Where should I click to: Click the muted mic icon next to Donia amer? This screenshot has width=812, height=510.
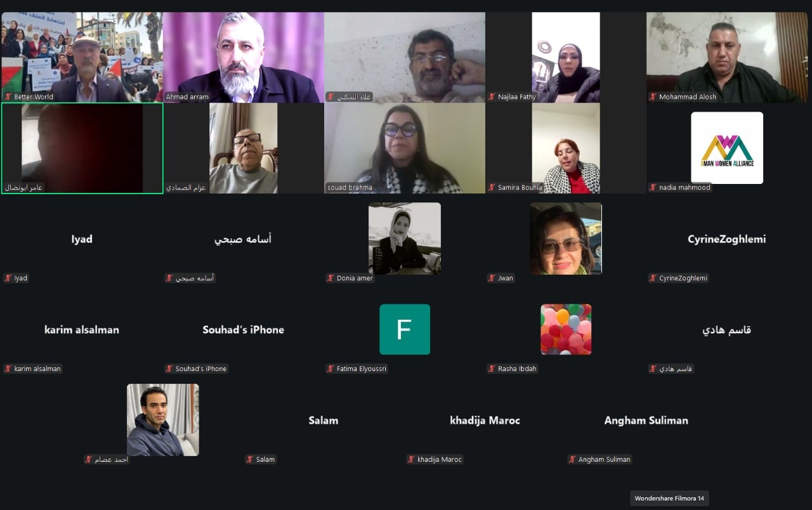pos(331,278)
